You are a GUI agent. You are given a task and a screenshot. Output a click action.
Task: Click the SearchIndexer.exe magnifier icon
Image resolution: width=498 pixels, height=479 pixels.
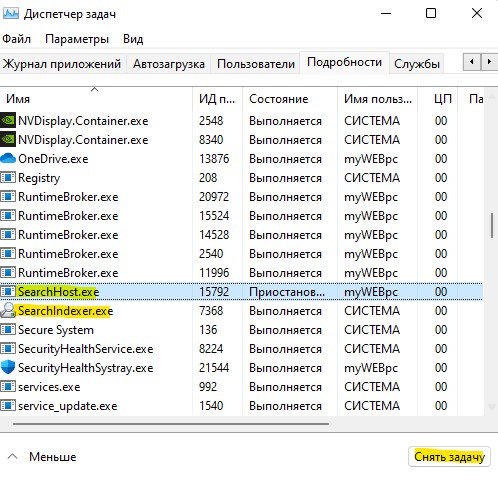[x=8, y=310]
